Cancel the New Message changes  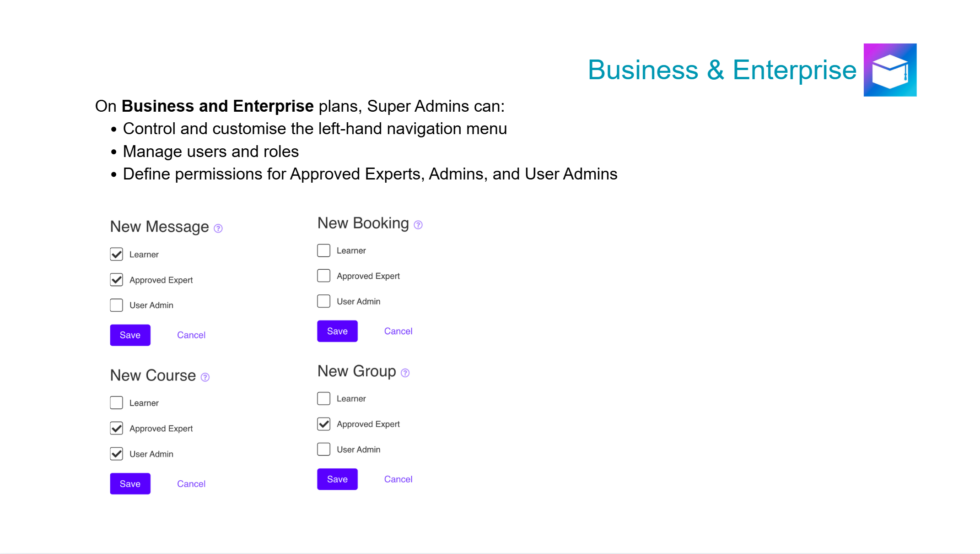click(191, 335)
